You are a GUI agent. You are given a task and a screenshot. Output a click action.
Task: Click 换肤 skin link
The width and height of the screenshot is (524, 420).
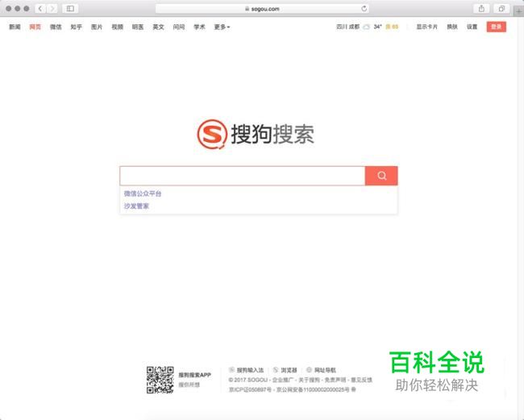tap(452, 27)
